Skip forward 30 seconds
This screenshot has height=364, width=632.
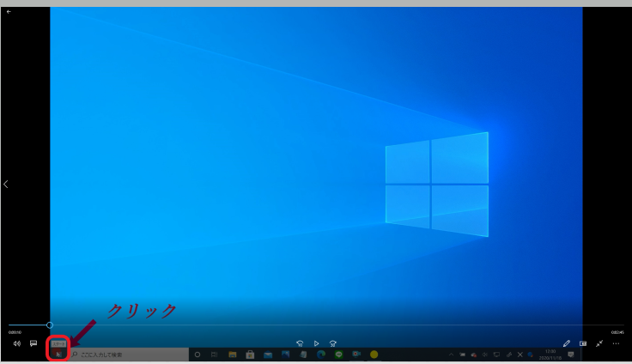(332, 343)
